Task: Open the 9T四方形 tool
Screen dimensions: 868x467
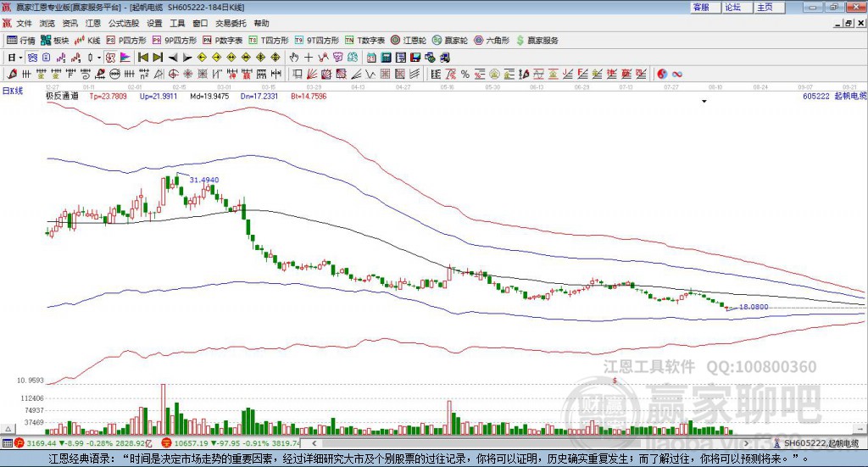Action: 317,41
